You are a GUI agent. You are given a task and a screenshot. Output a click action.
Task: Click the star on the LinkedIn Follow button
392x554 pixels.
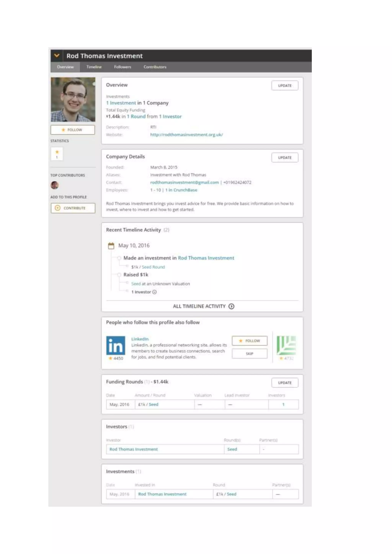[x=241, y=341]
